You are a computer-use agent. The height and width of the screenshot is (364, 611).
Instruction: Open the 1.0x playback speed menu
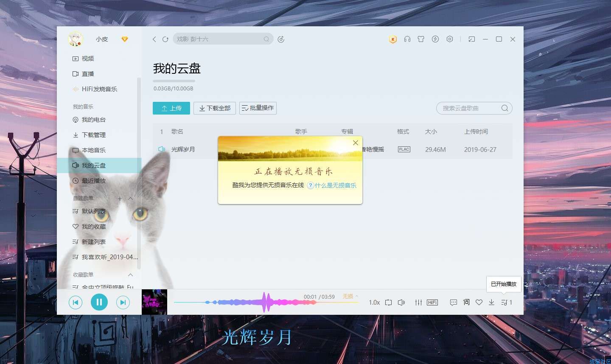point(374,302)
